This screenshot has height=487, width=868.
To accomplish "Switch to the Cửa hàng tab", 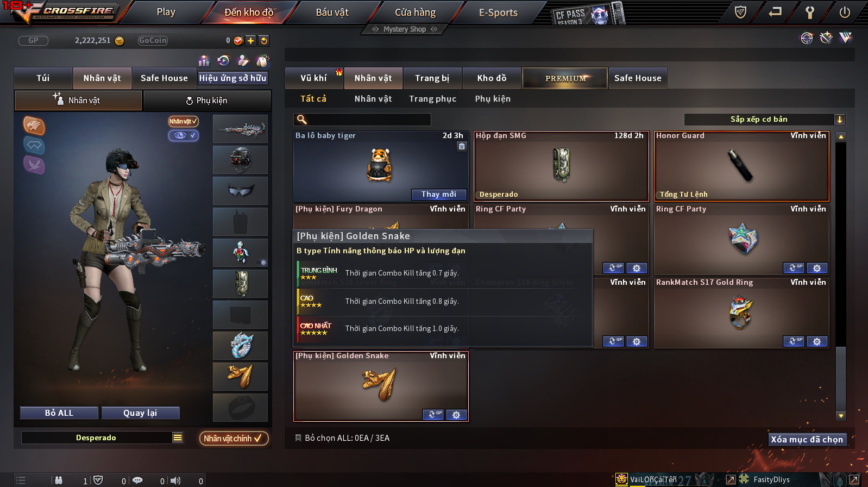I will pos(415,12).
